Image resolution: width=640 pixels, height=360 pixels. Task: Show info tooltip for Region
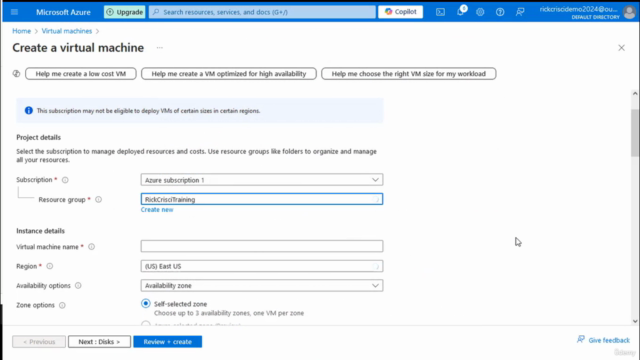[49, 266]
